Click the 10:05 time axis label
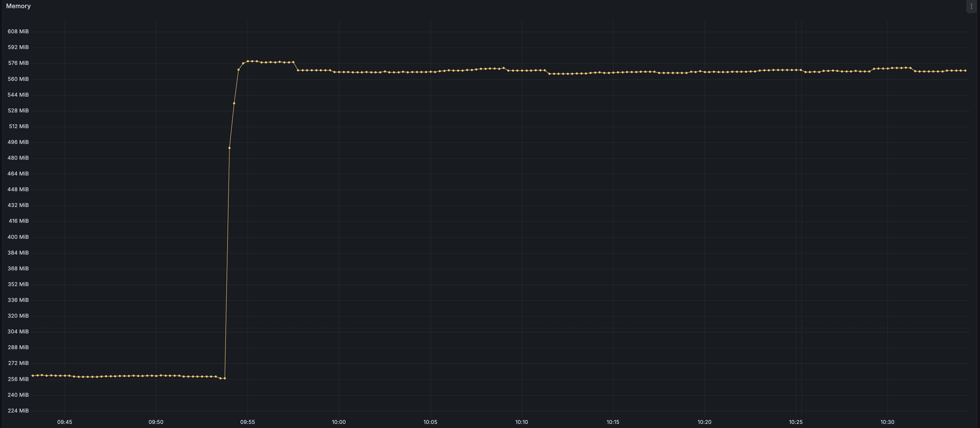 (430, 422)
